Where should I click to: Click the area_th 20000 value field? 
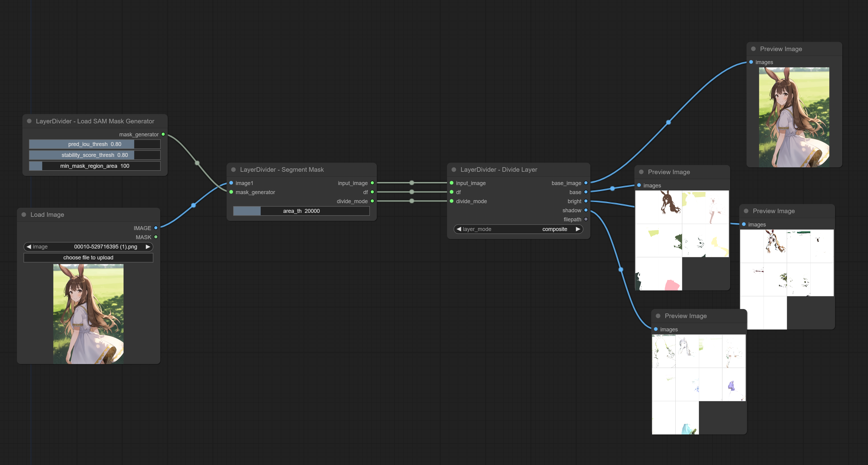pos(301,211)
